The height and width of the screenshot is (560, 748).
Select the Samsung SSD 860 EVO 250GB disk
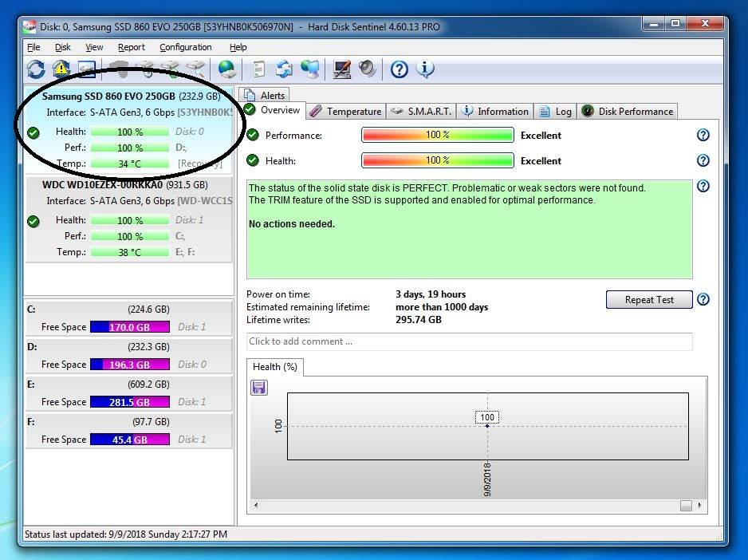[129, 130]
